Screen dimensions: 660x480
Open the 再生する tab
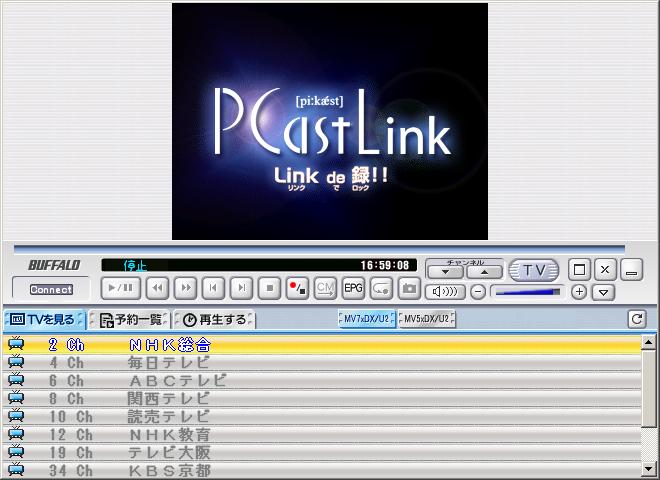tap(215, 320)
